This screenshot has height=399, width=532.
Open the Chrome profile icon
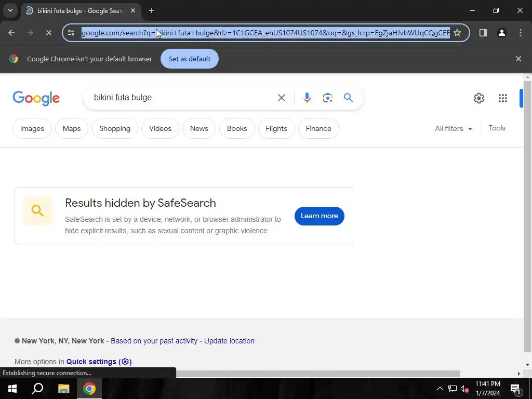[501, 33]
